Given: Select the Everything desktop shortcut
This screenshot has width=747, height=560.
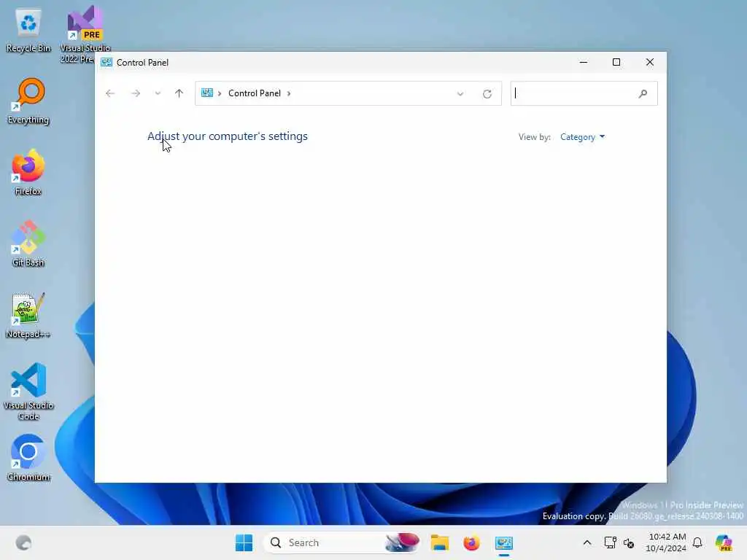Looking at the screenshot, I should pos(28,101).
